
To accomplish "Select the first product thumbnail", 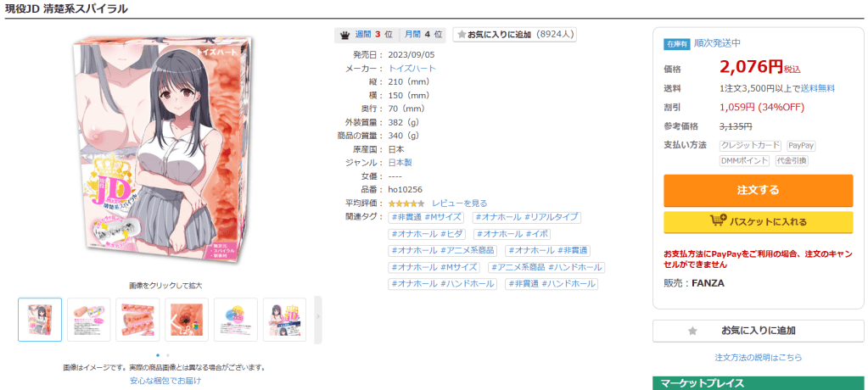I will coord(40,320).
